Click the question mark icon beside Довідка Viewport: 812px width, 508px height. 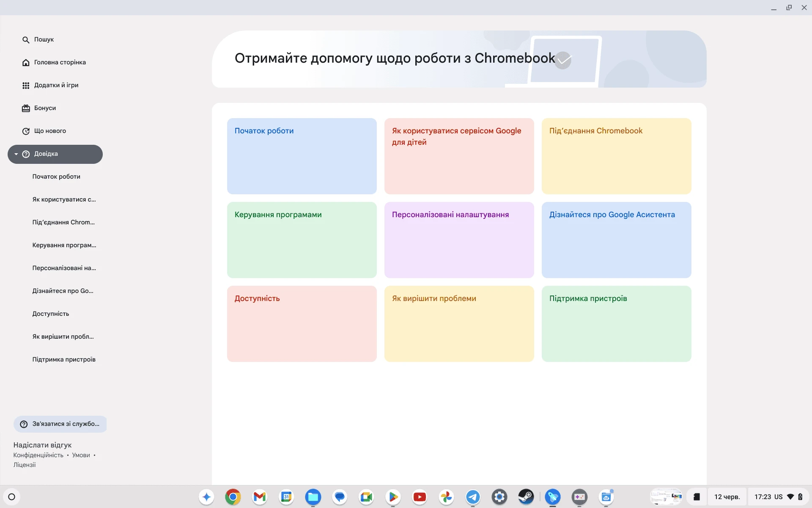tap(26, 154)
